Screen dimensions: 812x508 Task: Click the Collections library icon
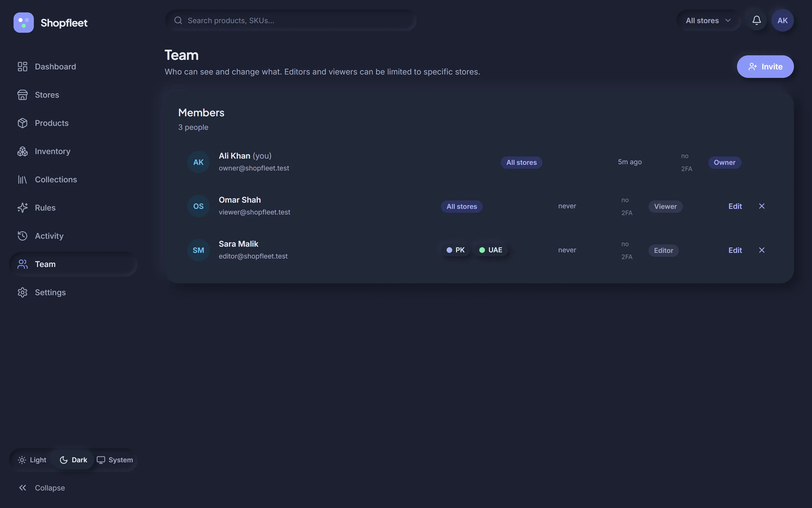pos(23,179)
